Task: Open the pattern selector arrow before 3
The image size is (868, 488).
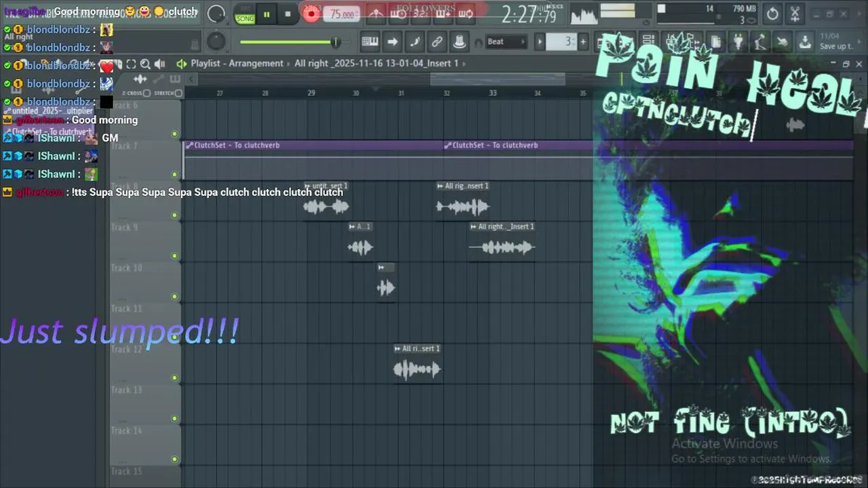Action: pos(540,42)
